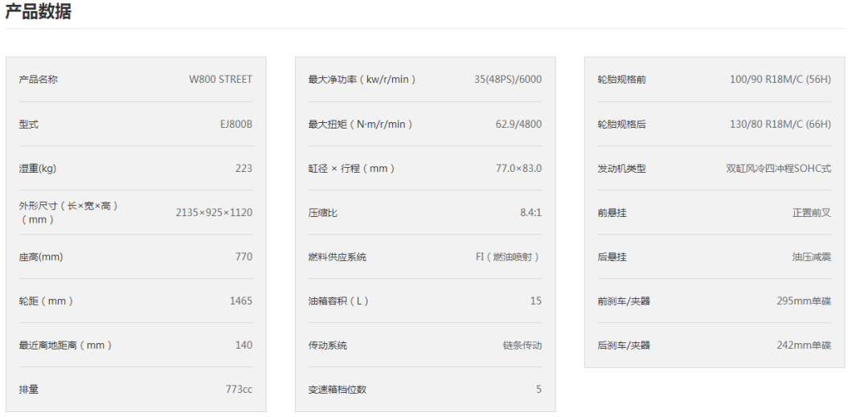The height and width of the screenshot is (417, 868).
Task: Click the 2135×925×1120 dimensions value
Action: (x=214, y=212)
